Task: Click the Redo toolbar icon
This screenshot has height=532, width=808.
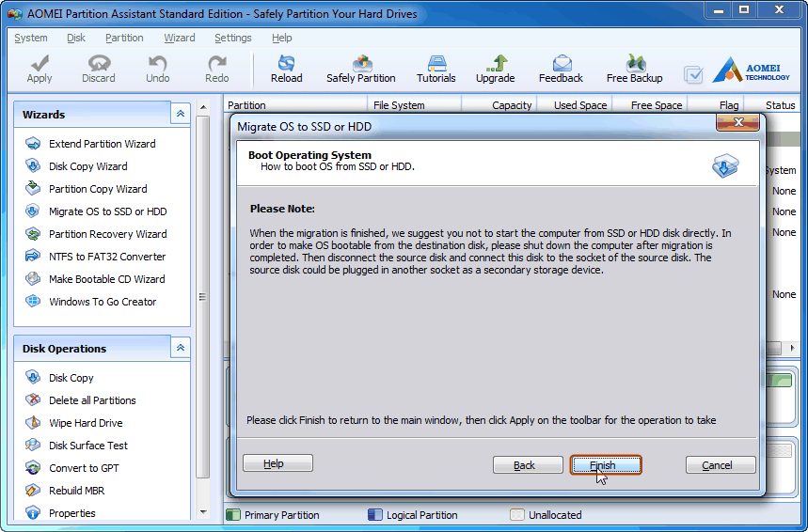Action: [217, 69]
